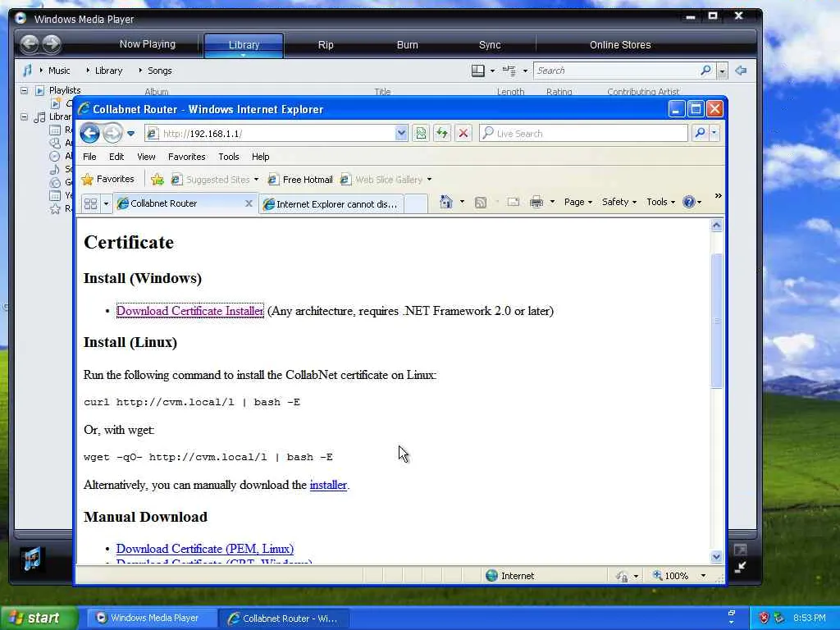Image resolution: width=840 pixels, height=630 pixels.
Task: Expand the address bar history dropdown
Action: click(401, 134)
